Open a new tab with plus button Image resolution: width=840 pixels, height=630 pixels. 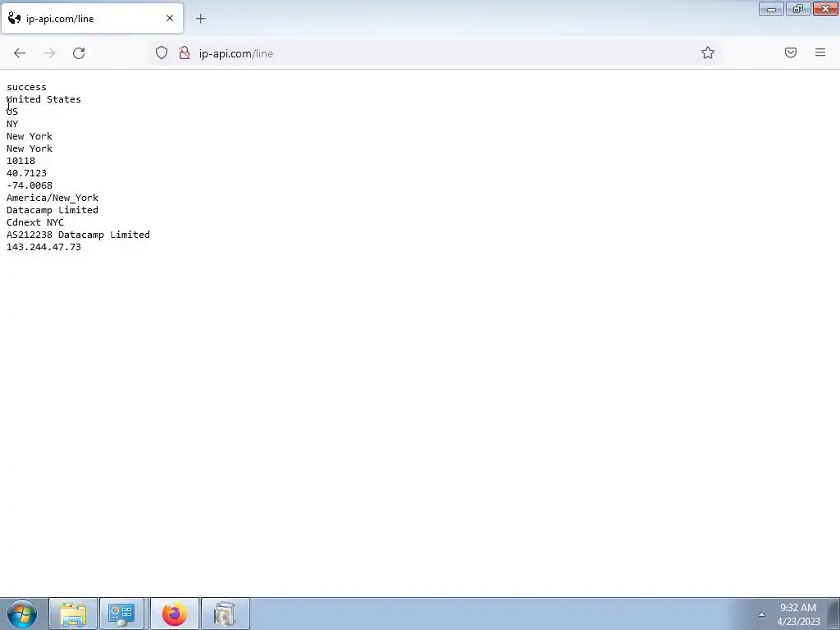[x=200, y=19]
